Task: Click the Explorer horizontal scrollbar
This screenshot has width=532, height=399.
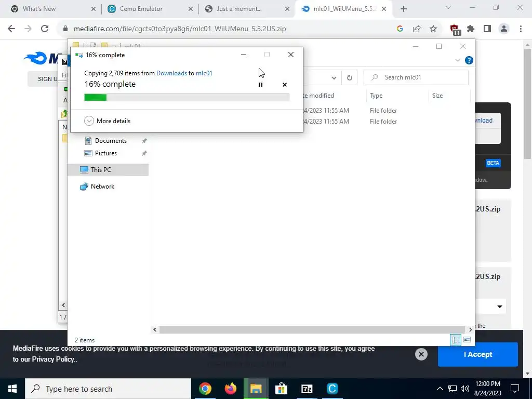Action: [312, 329]
